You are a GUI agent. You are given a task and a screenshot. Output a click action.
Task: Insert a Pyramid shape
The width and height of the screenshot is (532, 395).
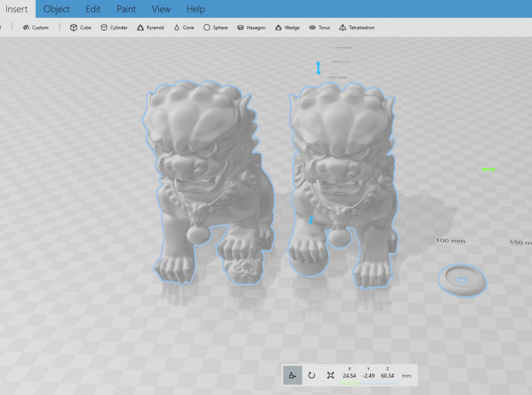[151, 28]
